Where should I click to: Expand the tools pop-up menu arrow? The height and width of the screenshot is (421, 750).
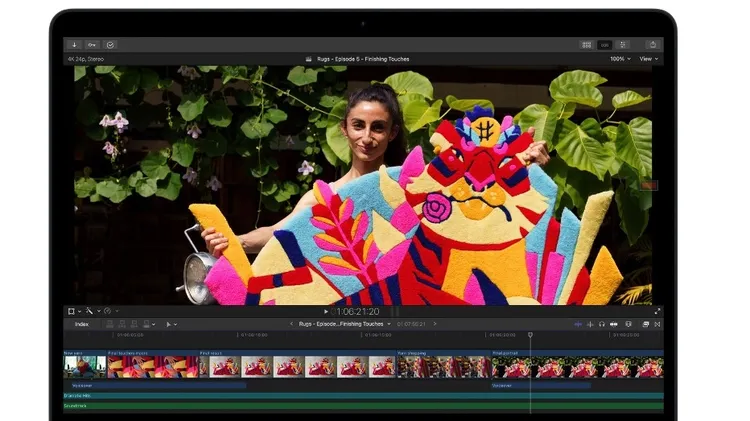coord(176,325)
